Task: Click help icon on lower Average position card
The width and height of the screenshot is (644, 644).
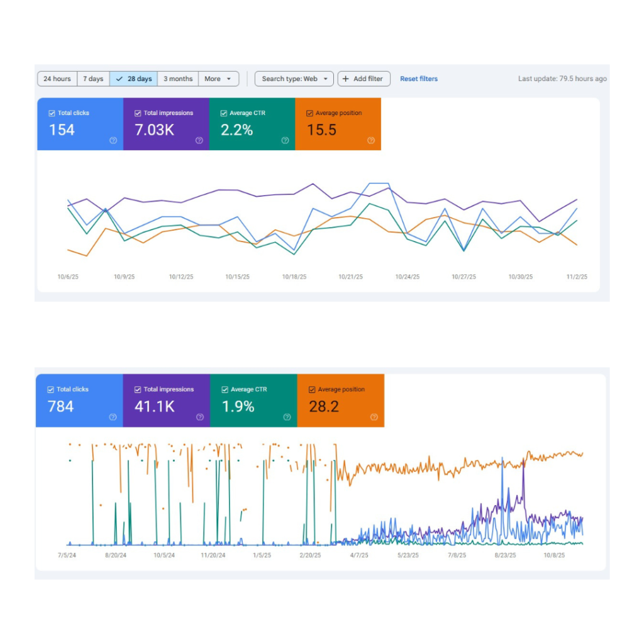Action: tap(374, 417)
